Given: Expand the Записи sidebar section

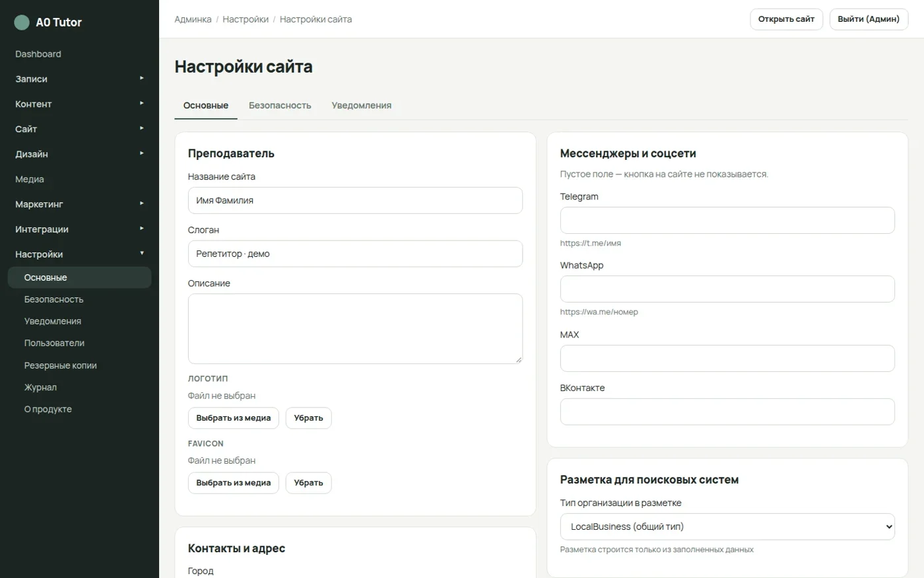Looking at the screenshot, I should click(x=79, y=79).
